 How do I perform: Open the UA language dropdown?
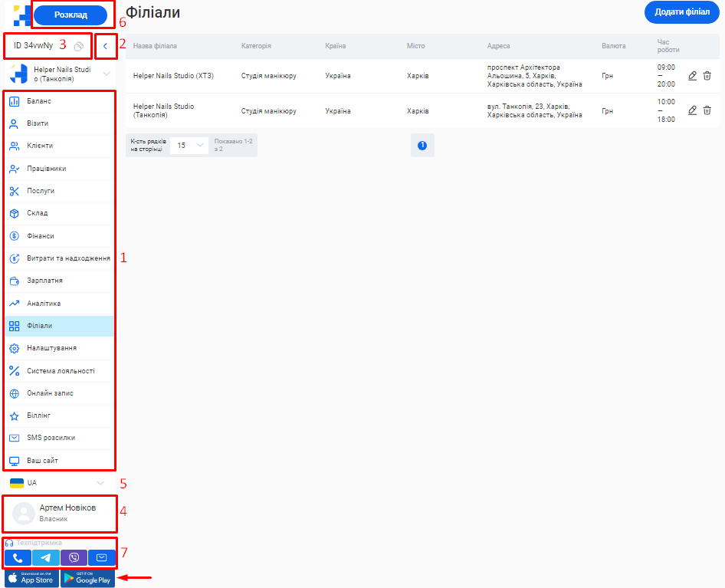[x=100, y=483]
